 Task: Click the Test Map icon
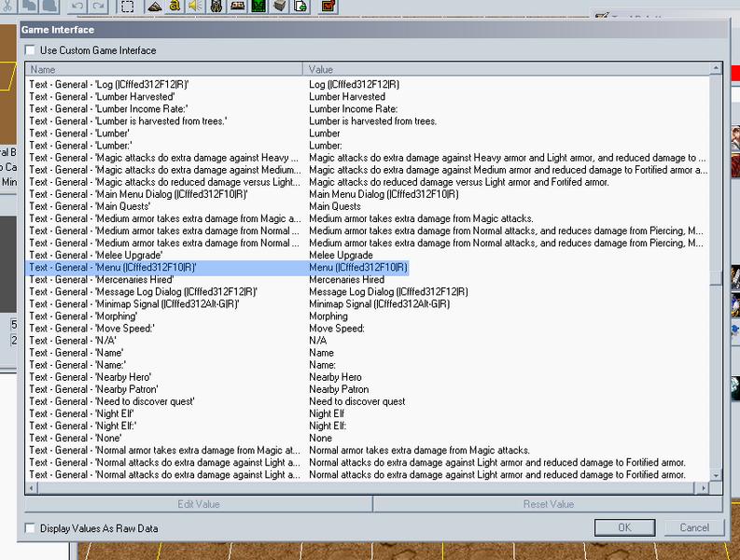point(328,7)
